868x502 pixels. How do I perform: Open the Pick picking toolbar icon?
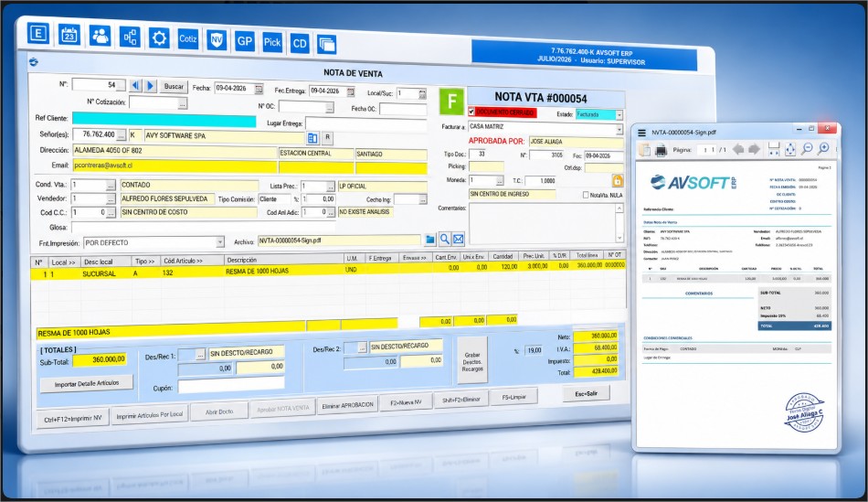pos(272,42)
